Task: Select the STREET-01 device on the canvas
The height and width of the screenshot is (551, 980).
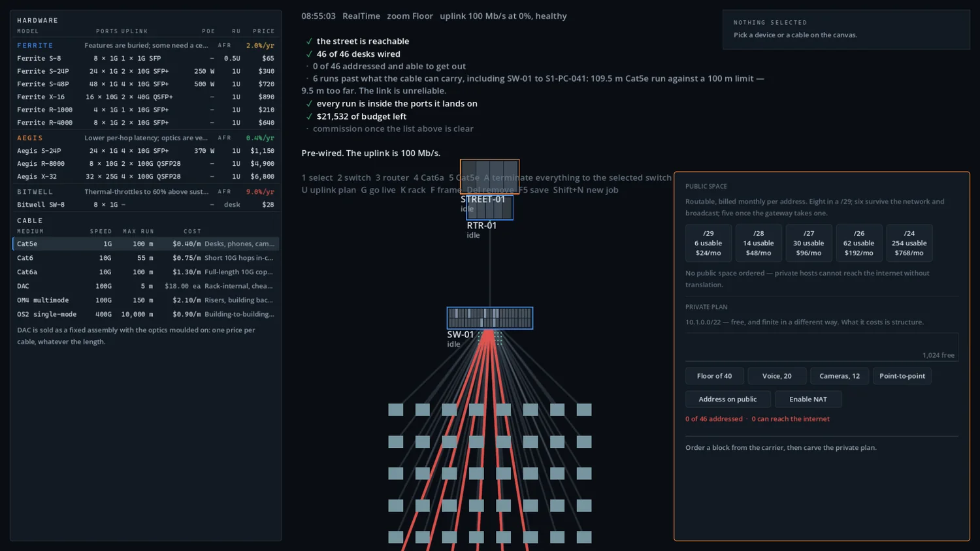Action: (489, 176)
